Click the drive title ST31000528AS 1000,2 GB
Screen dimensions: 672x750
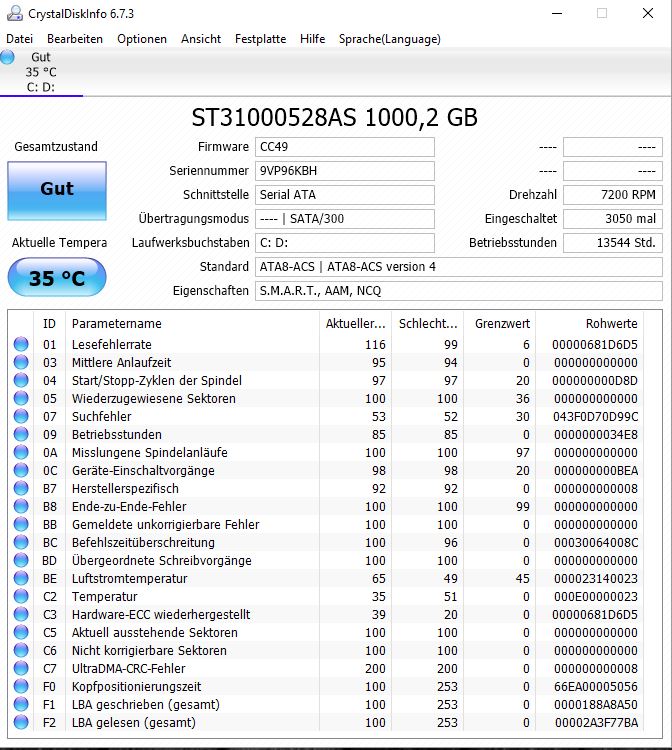[x=334, y=117]
